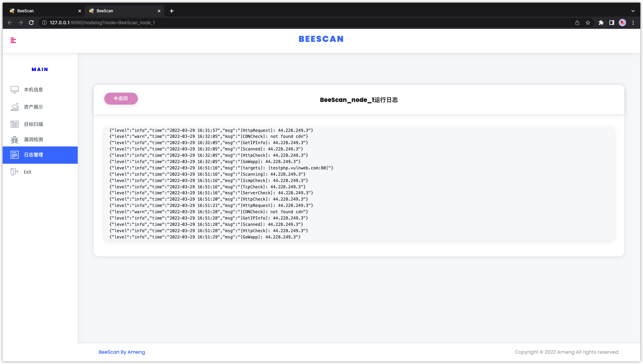Click the log icon for 日志管理
Viewport: 643px width, 364px height.
tap(15, 155)
